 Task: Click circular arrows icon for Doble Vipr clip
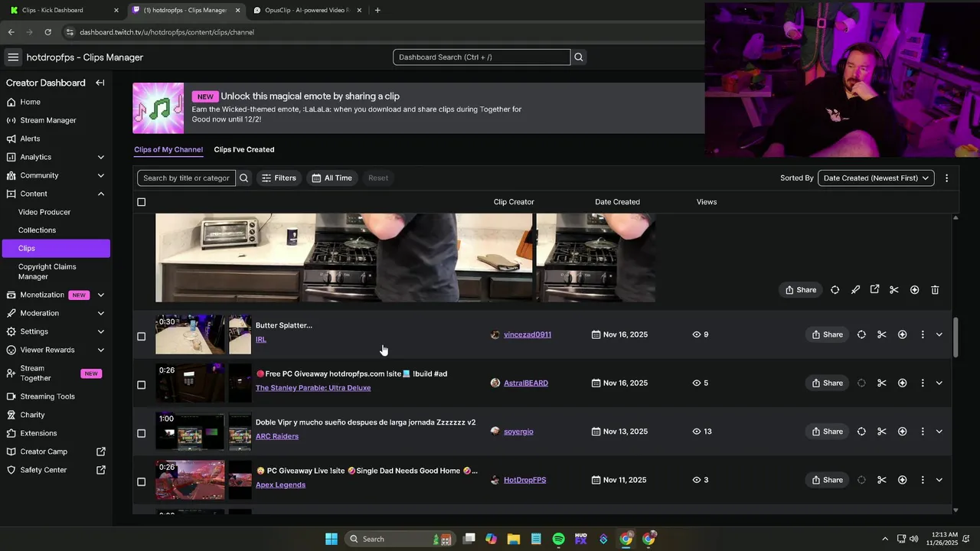click(861, 432)
